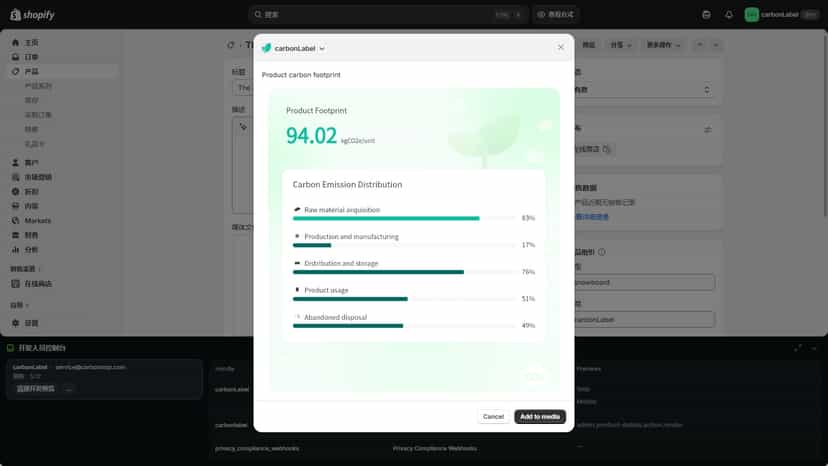Image resolution: width=828 pixels, height=466 pixels.
Task: Click the 94.02 footprint value
Action: tap(311, 136)
